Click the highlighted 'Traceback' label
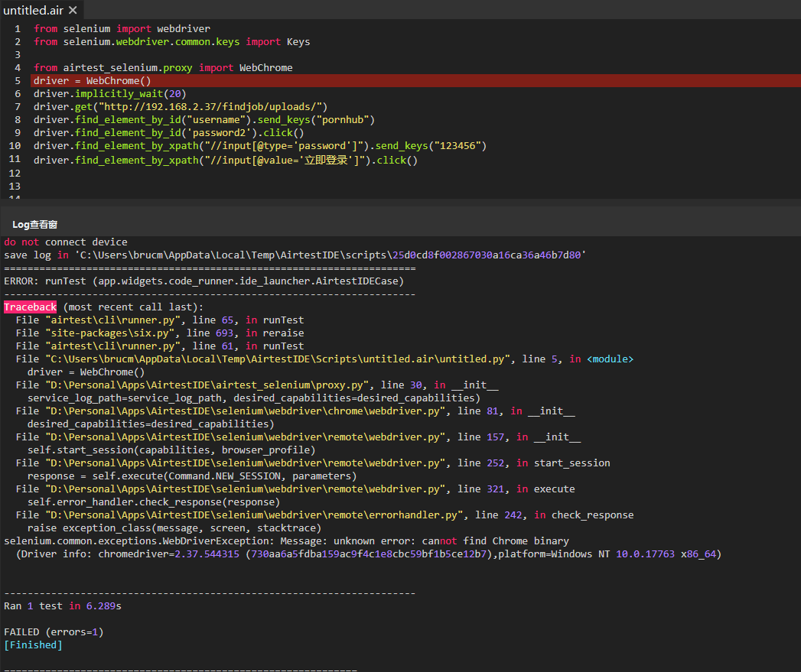Viewport: 801px width, 672px height. tap(30, 307)
